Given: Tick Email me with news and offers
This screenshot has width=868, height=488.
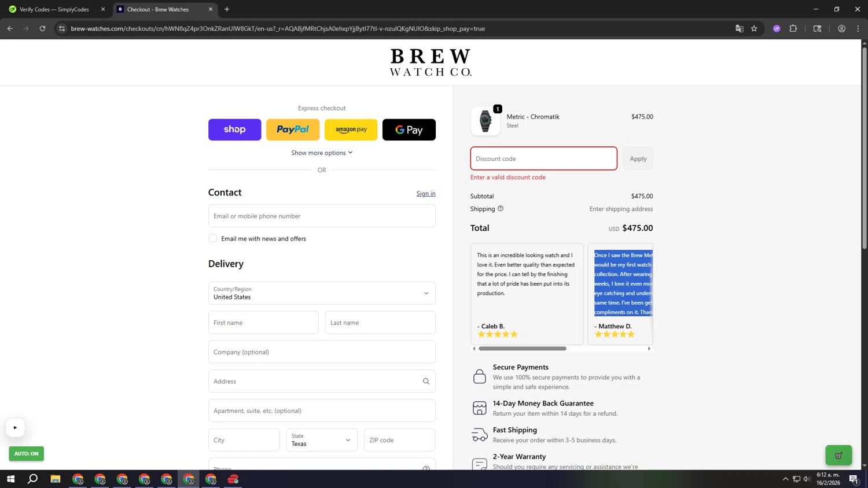Looking at the screenshot, I should click(213, 238).
